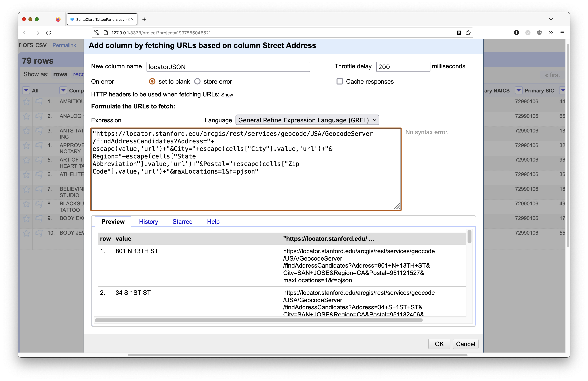Flag row 3 in the data grid
588x381 pixels.
39,131
